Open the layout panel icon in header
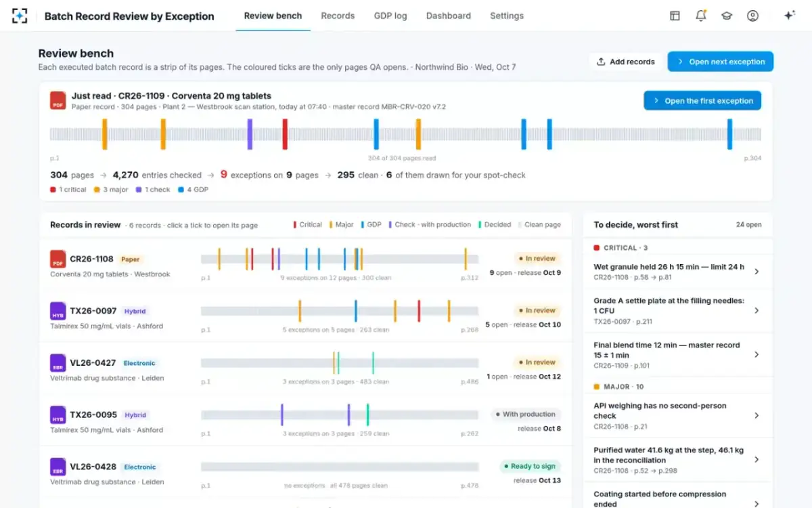This screenshot has height=508, width=812. click(675, 16)
